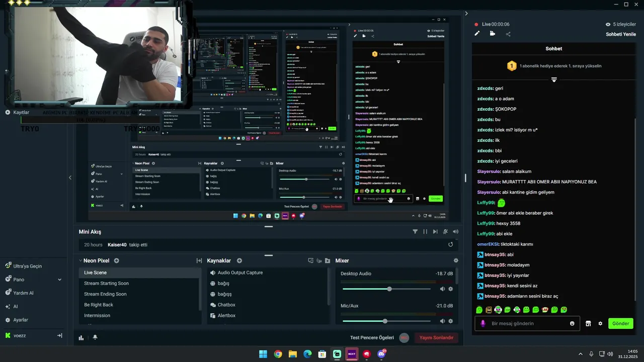This screenshot has width=644, height=362.
Task: Open the chat shop icon
Action: pyautogui.click(x=588, y=323)
